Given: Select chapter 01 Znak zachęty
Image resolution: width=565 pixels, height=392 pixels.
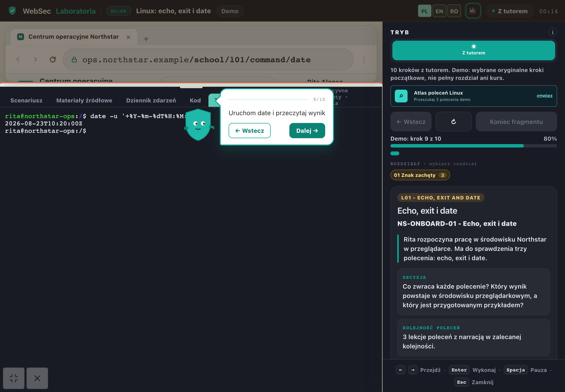Looking at the screenshot, I should tap(420, 175).
